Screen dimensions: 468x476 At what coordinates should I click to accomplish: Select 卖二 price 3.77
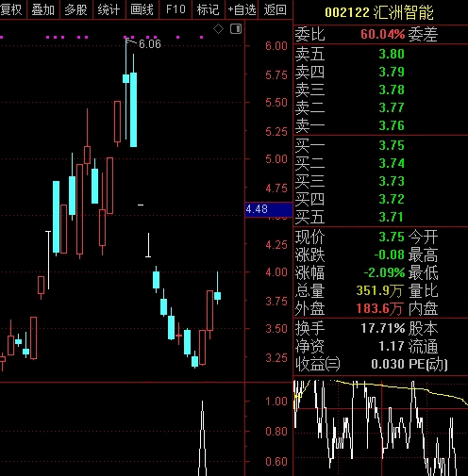pos(392,107)
